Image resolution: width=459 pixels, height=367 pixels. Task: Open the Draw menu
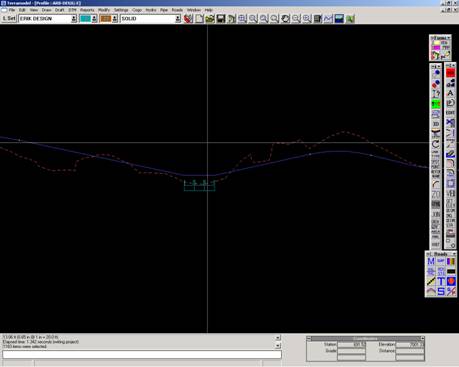point(46,10)
